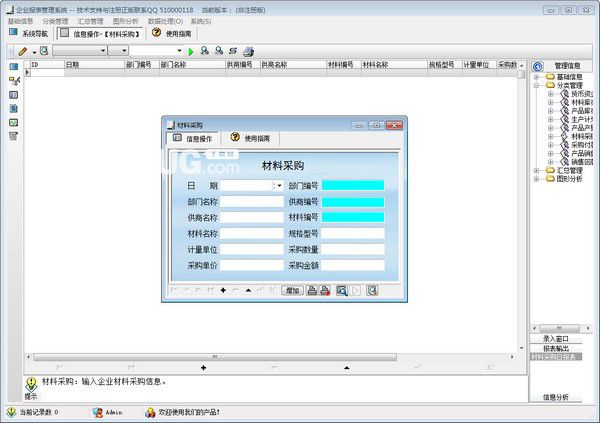This screenshot has width=600, height=423.
Task: Click the 增加 button in the dialog
Action: [x=292, y=291]
